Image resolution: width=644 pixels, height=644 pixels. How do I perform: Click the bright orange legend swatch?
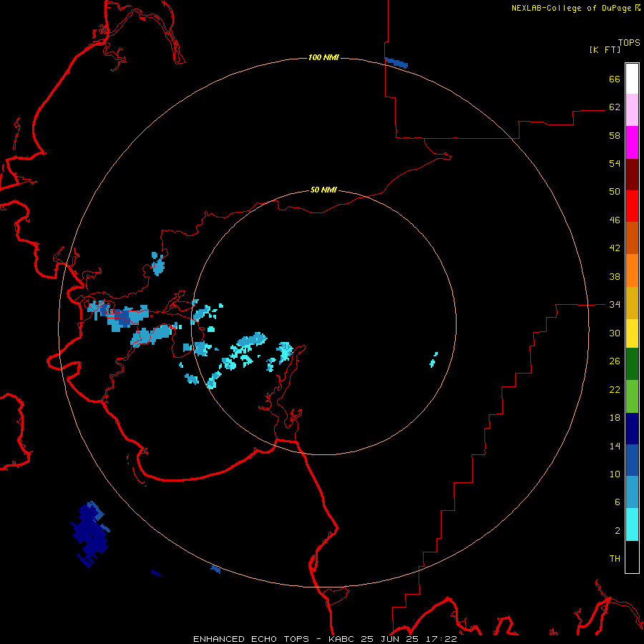click(x=632, y=270)
